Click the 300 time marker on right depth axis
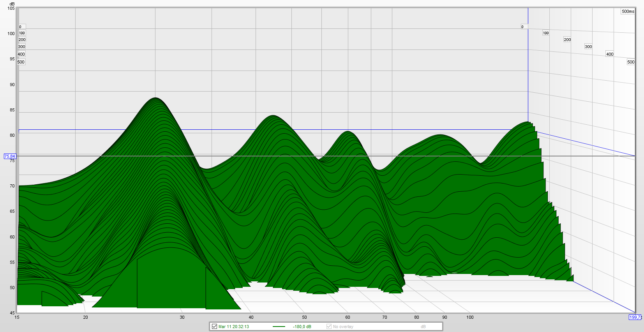 point(588,46)
